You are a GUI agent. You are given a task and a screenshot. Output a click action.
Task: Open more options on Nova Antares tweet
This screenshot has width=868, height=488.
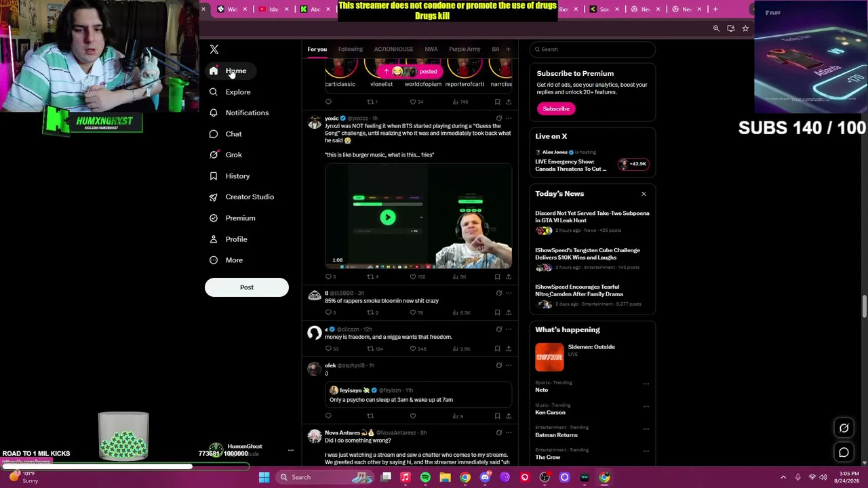[509, 432]
